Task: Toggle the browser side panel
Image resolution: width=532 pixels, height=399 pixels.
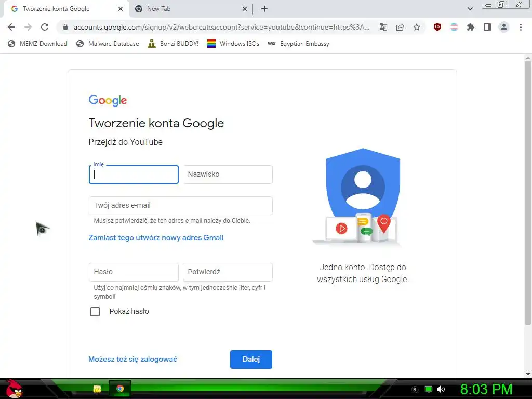Action: point(487,27)
